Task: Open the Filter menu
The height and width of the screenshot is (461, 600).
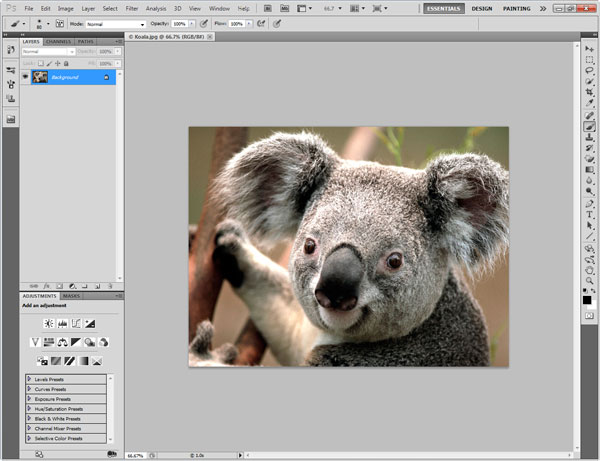Action: pyautogui.click(x=131, y=8)
